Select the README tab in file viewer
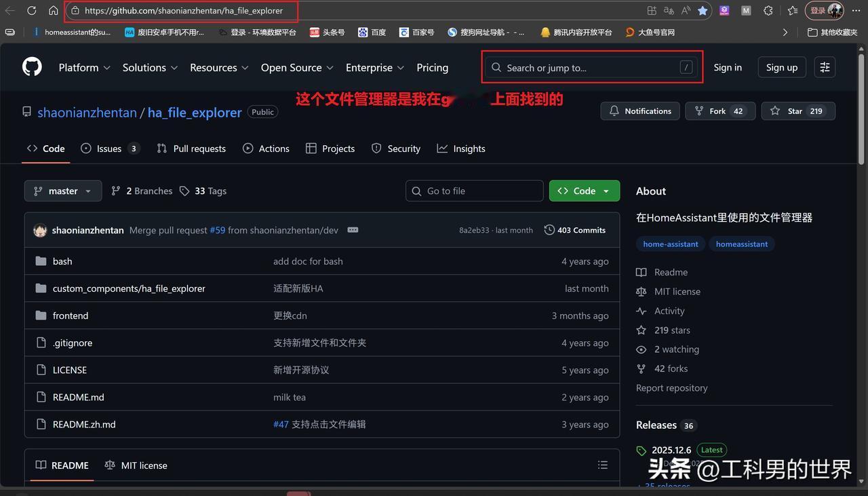Screen dimensions: 868x496 tap(62, 465)
